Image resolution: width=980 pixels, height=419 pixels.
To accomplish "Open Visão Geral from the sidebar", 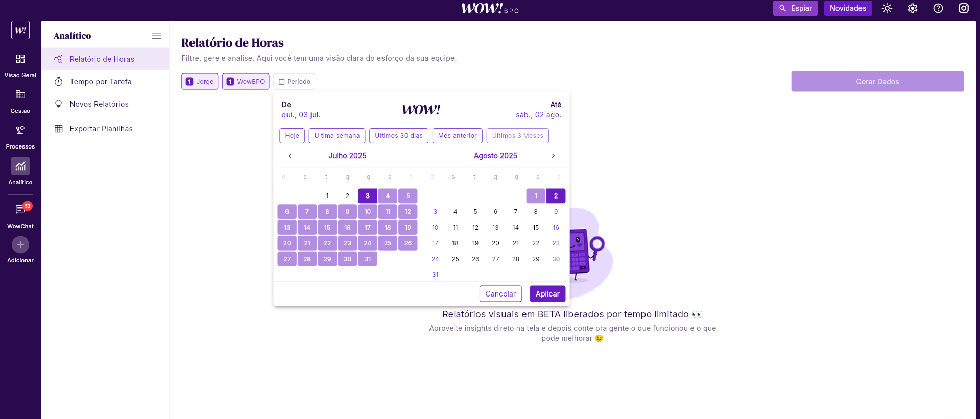I will pyautogui.click(x=20, y=59).
